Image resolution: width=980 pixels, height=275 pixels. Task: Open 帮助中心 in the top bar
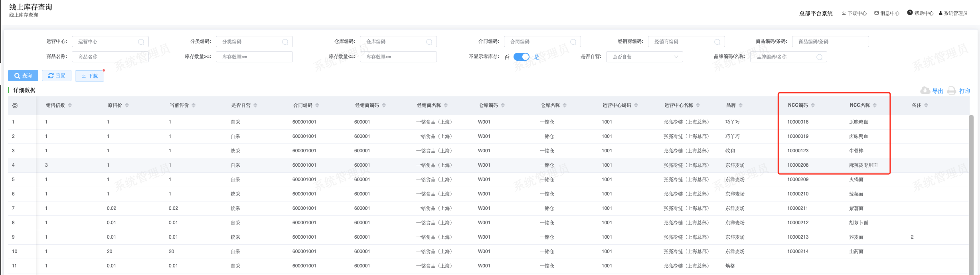point(920,13)
